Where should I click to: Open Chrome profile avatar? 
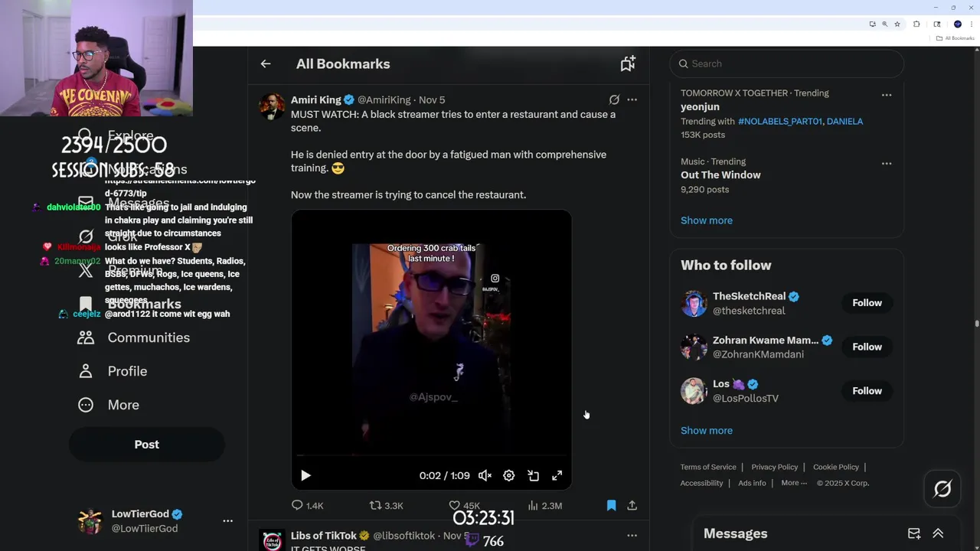click(x=957, y=24)
